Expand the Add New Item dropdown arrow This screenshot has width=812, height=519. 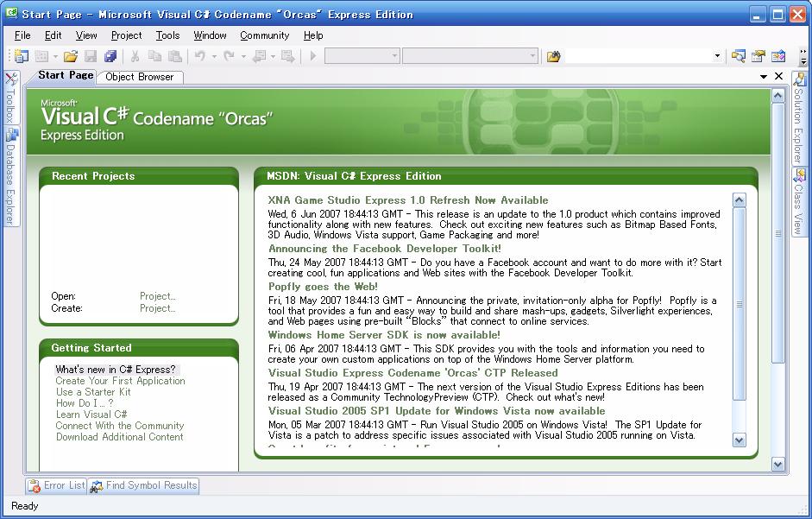[55, 56]
